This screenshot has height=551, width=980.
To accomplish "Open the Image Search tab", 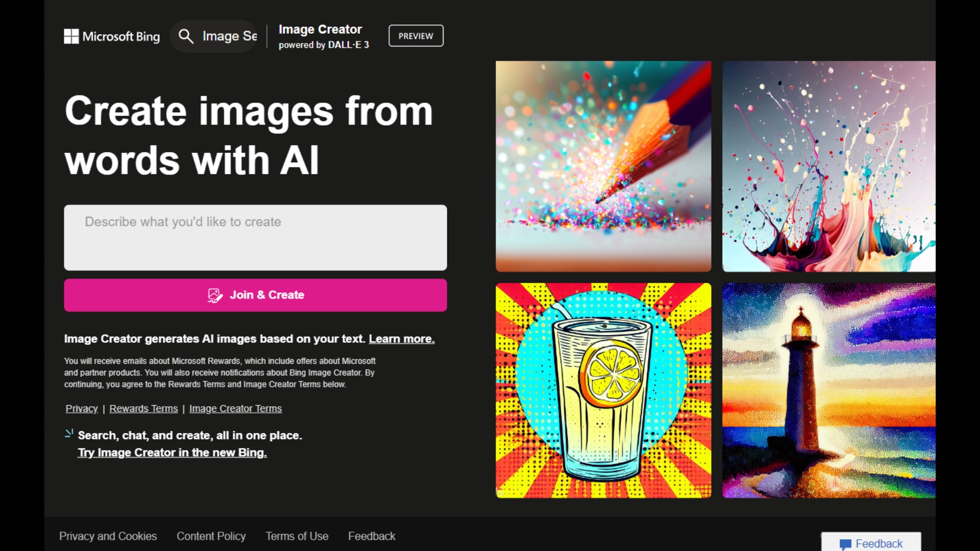I will pyautogui.click(x=229, y=36).
